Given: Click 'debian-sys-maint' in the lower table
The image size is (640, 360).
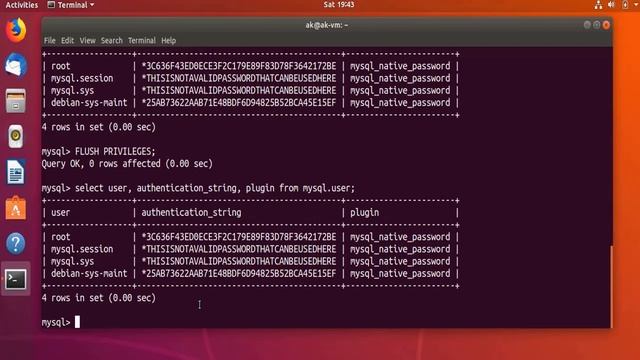Looking at the screenshot, I should (89, 274).
